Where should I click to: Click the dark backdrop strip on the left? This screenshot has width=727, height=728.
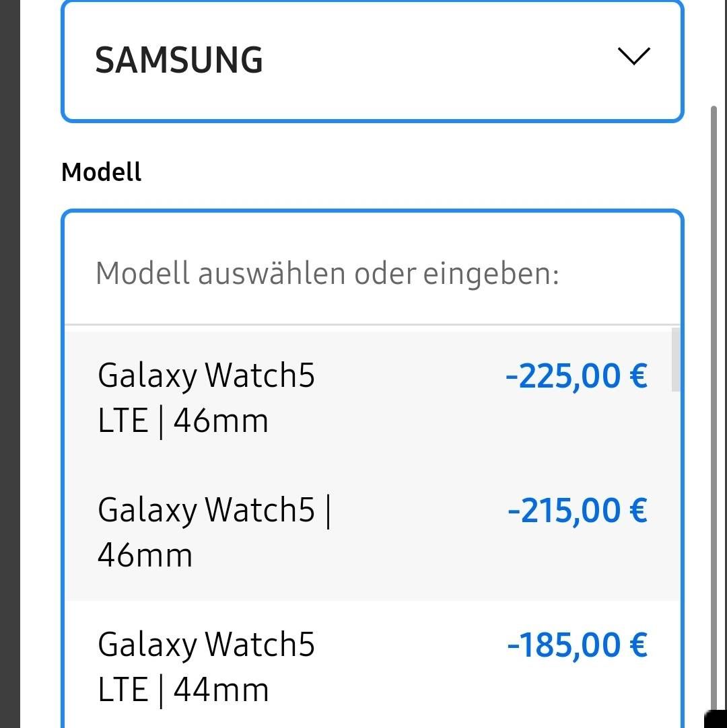(x=9, y=363)
